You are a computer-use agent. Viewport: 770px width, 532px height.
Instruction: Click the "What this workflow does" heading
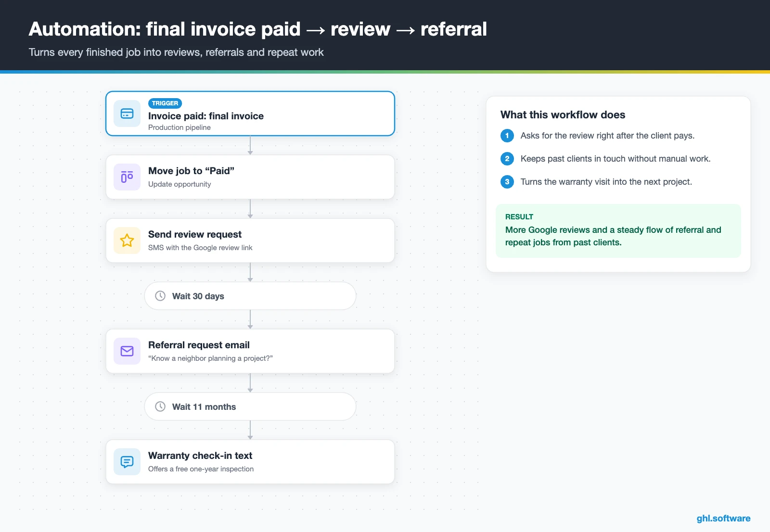pos(563,114)
